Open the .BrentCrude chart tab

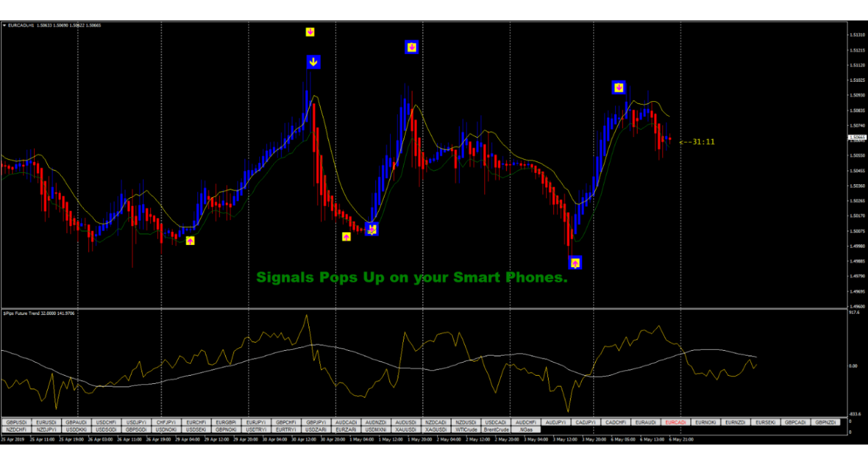tap(496, 429)
